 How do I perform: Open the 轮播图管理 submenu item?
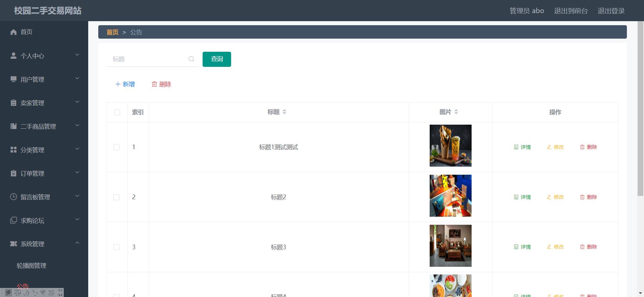[32, 266]
